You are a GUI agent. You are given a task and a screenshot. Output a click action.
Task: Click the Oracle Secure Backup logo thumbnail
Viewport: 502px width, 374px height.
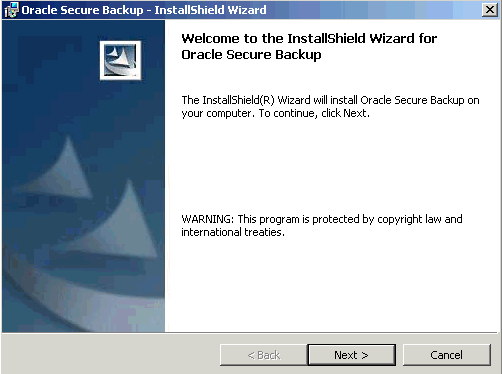tap(120, 60)
